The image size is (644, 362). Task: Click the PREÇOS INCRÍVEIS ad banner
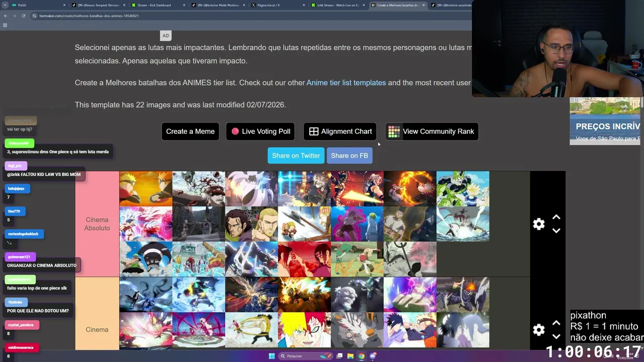[605, 121]
